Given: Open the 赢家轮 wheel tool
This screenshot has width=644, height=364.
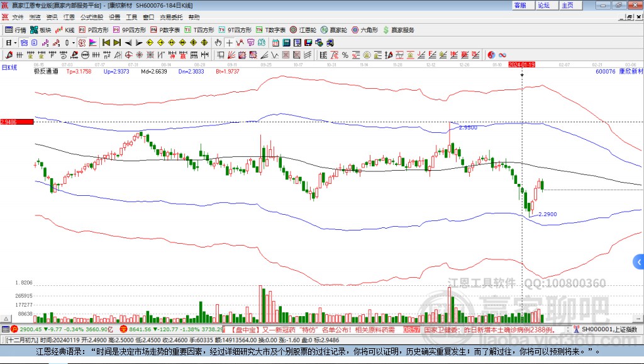Looking at the screenshot, I should click(334, 30).
